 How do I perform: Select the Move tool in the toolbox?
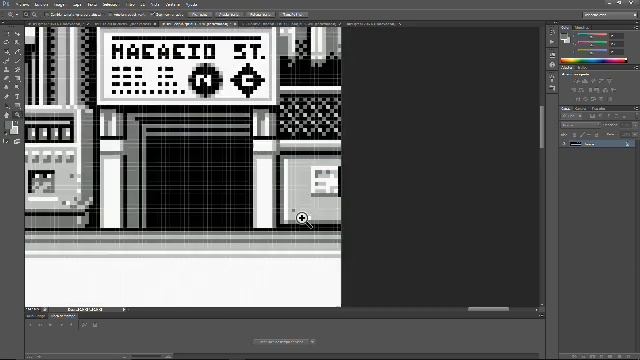[17, 33]
